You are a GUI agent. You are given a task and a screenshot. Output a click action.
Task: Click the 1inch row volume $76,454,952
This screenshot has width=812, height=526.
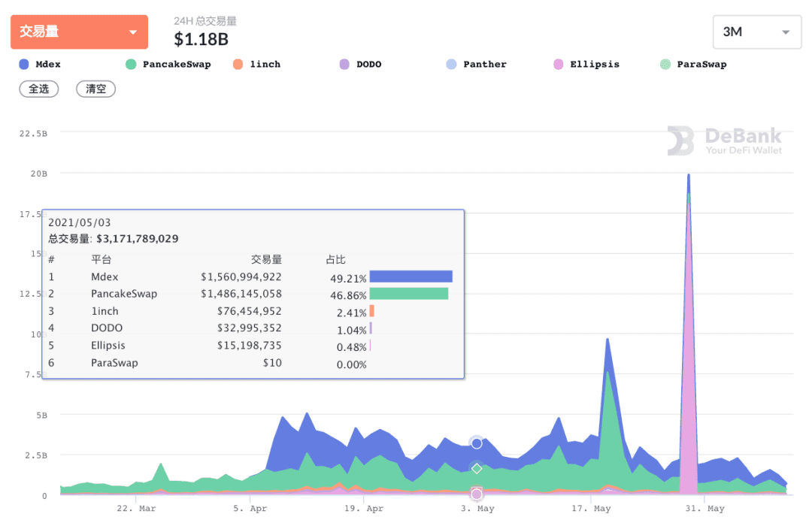pos(250,311)
